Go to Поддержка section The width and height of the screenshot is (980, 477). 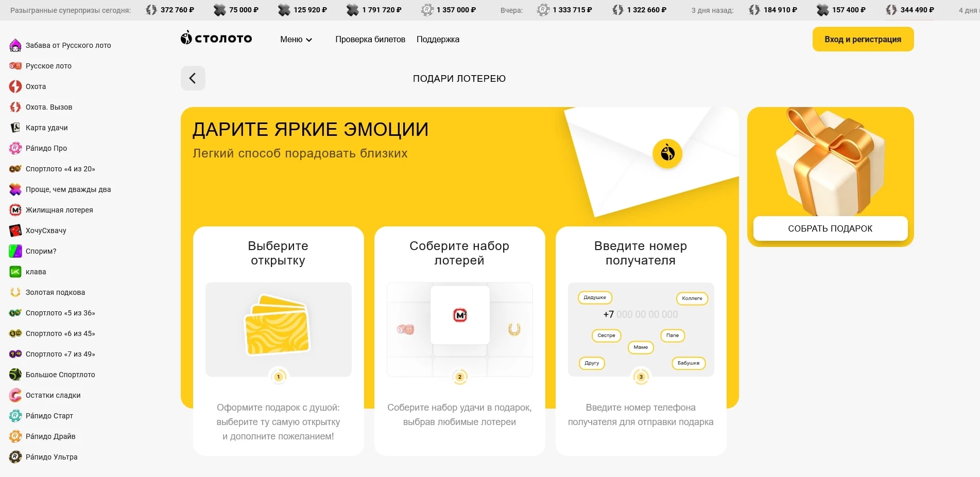pos(438,40)
